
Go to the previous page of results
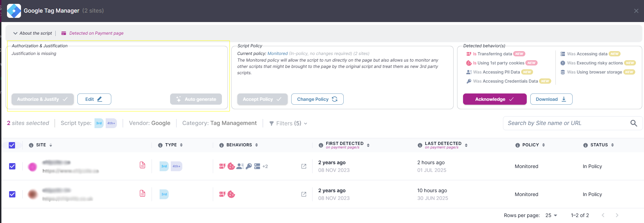point(603,215)
